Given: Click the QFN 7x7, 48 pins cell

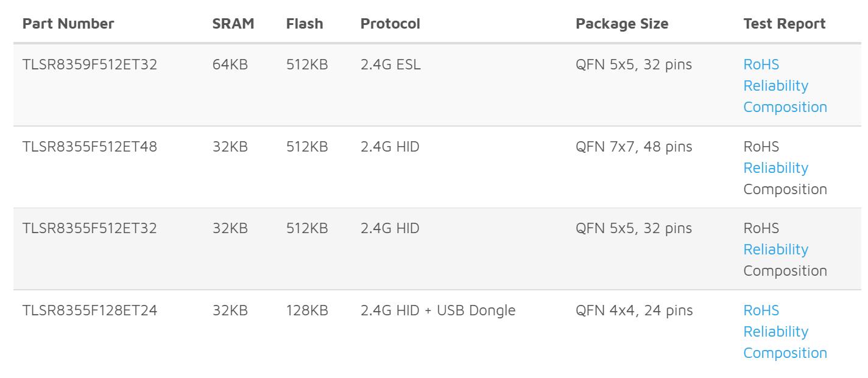Looking at the screenshot, I should coord(634,147).
